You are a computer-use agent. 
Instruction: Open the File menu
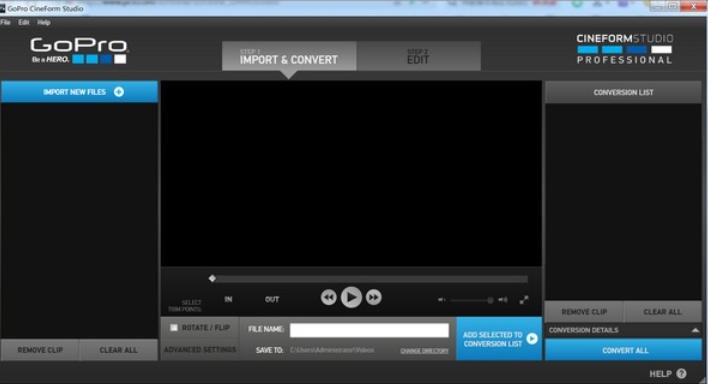point(5,22)
